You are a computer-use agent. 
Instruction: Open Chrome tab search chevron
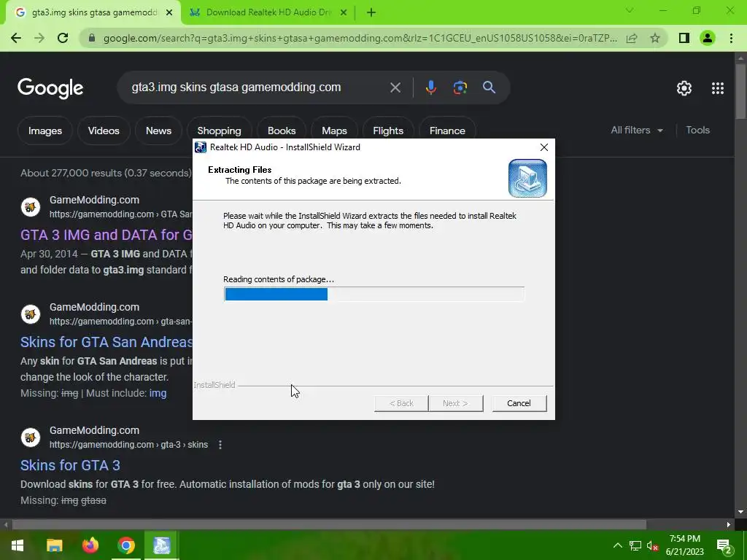pyautogui.click(x=630, y=10)
